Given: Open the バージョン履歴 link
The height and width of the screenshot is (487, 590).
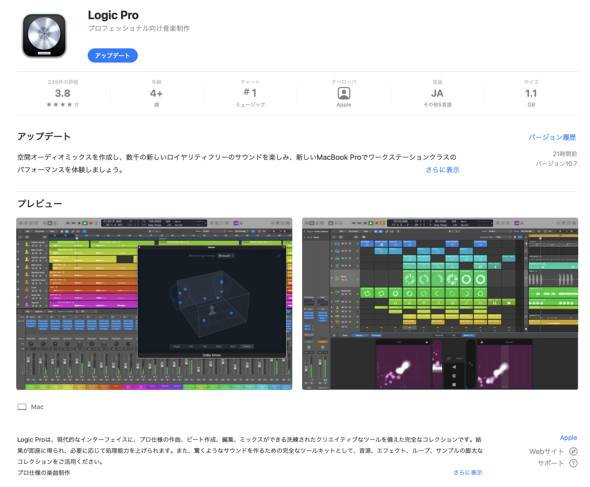Looking at the screenshot, I should [x=552, y=137].
